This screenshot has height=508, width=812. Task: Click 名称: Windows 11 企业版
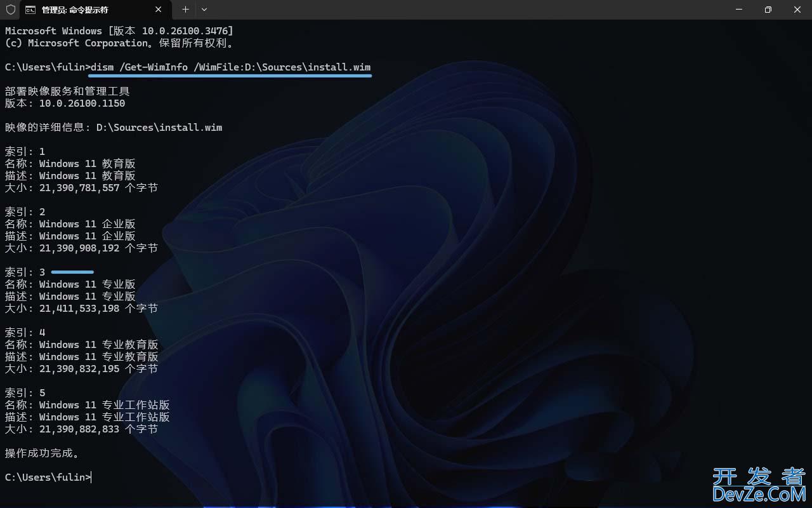(70, 224)
